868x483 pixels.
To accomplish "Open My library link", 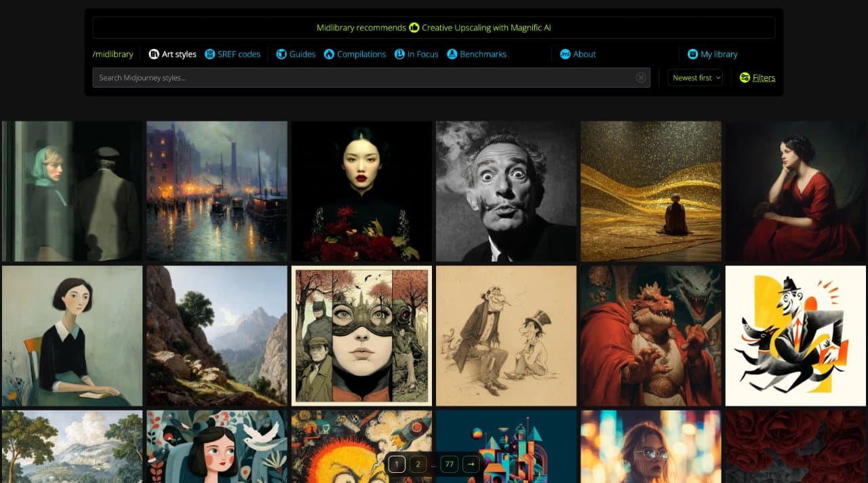I will pos(712,54).
